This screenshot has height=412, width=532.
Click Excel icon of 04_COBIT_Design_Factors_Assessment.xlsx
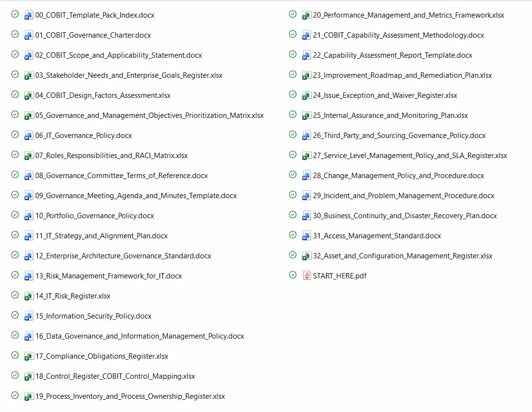(x=28, y=95)
